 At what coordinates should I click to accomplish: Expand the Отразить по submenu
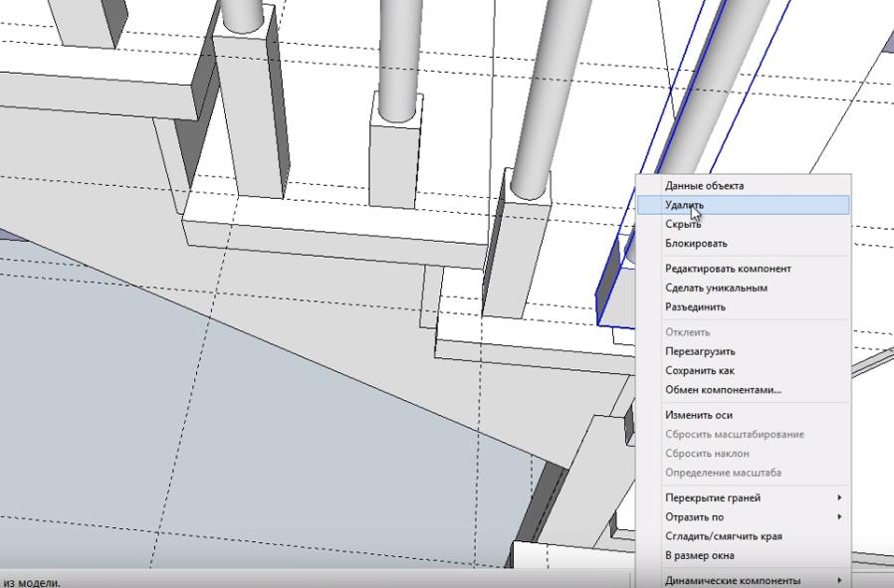pos(694,516)
